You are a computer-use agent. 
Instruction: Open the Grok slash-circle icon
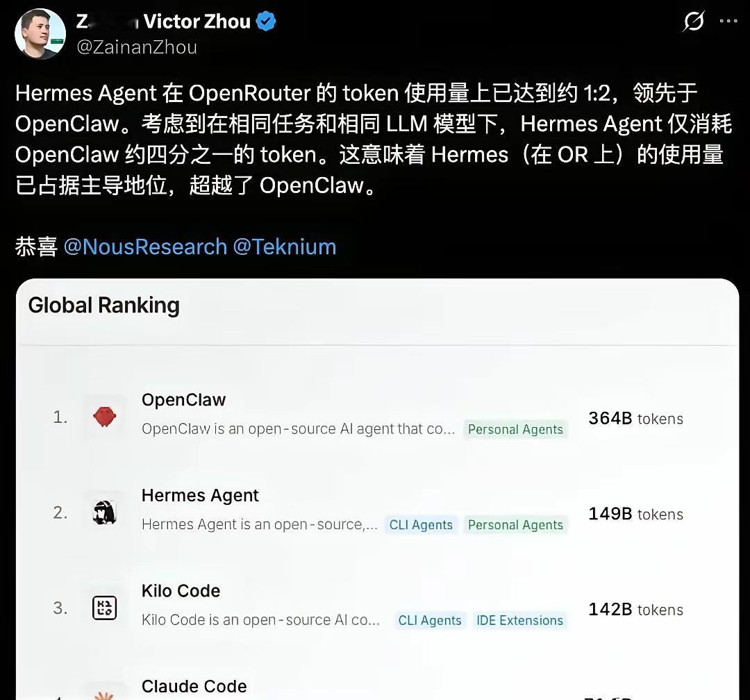(x=694, y=21)
